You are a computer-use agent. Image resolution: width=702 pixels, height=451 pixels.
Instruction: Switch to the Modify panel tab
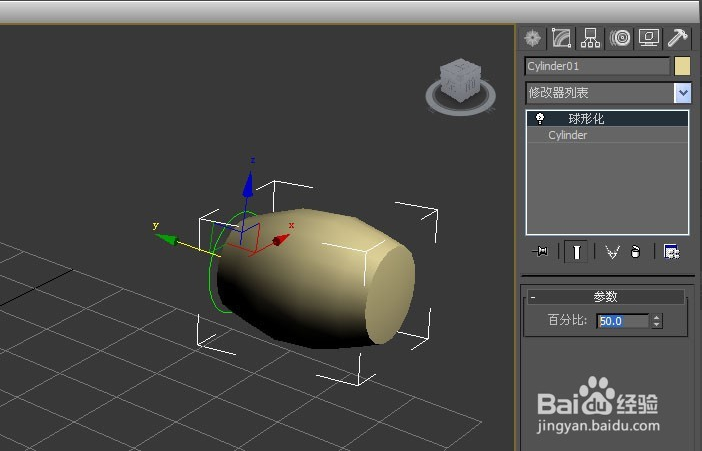click(x=561, y=38)
